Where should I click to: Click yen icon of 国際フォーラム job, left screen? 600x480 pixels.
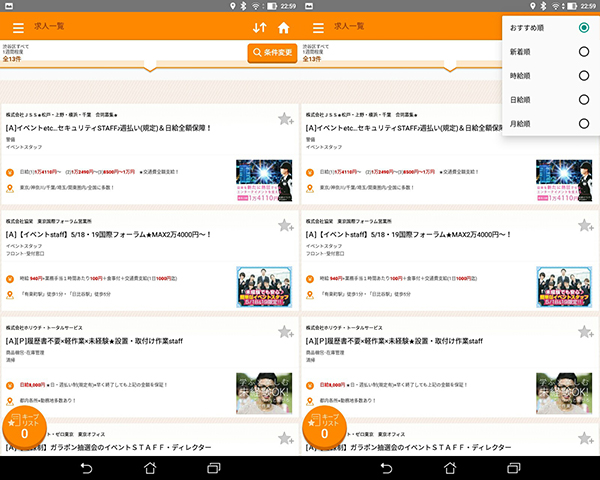coord(10,279)
